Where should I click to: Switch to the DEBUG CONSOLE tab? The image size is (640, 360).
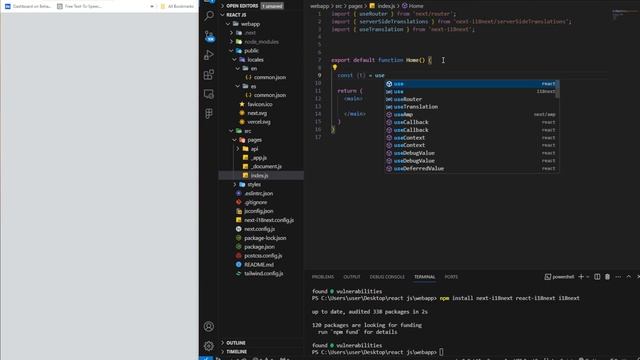point(387,277)
